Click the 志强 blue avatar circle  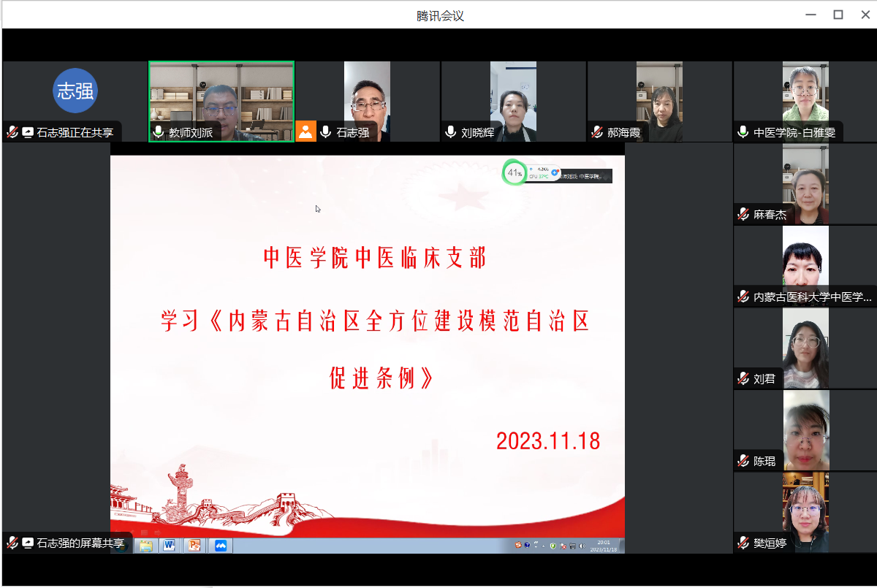(x=75, y=91)
